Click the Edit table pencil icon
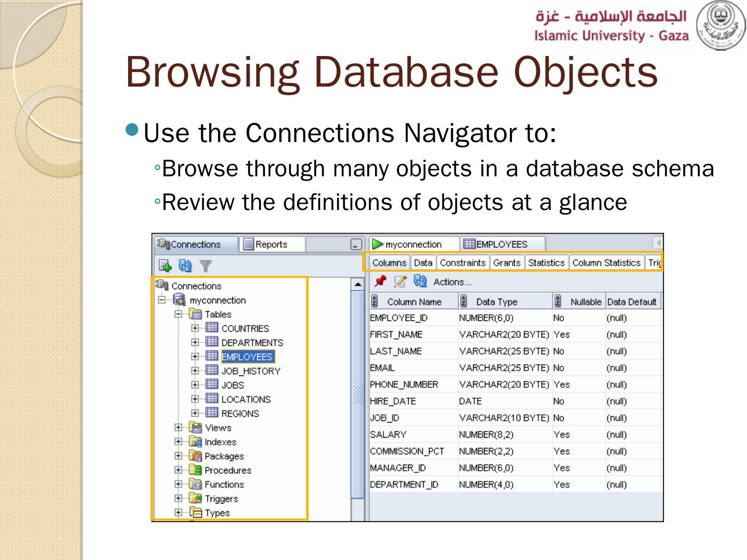The height and width of the screenshot is (560, 747). tap(400, 282)
